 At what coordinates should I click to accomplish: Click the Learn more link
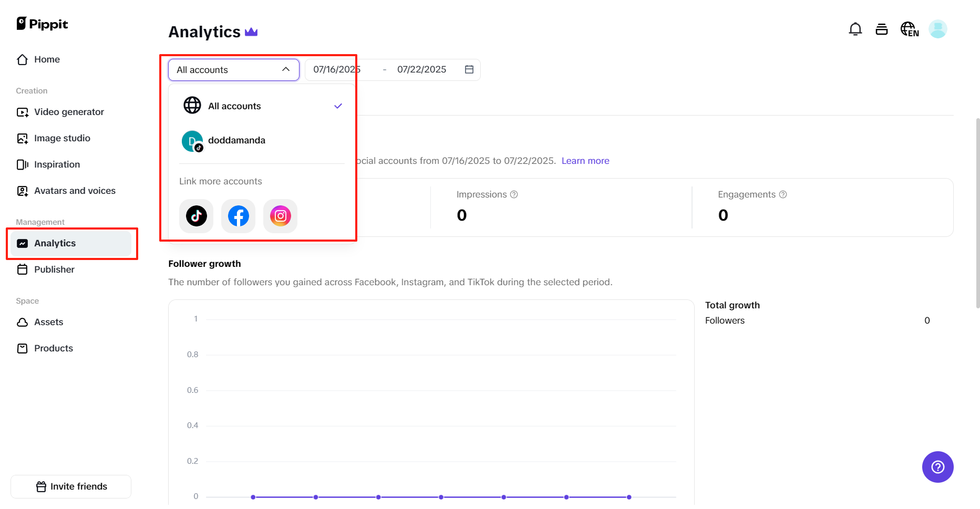585,161
